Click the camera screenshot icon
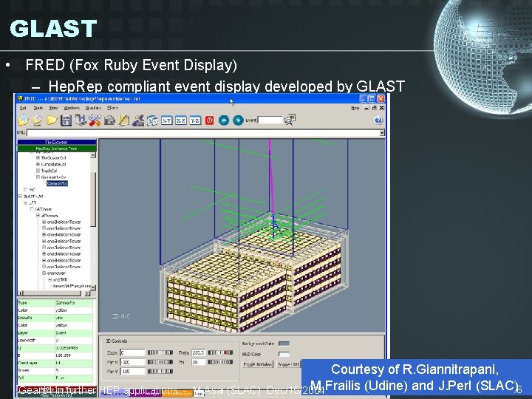The height and width of the screenshot is (399, 532). 109,120
